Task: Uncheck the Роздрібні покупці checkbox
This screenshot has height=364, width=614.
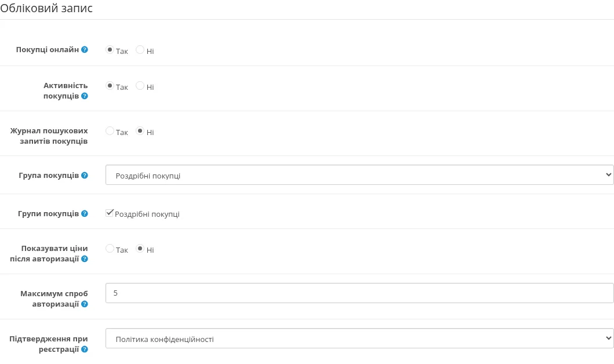Action: pos(109,213)
